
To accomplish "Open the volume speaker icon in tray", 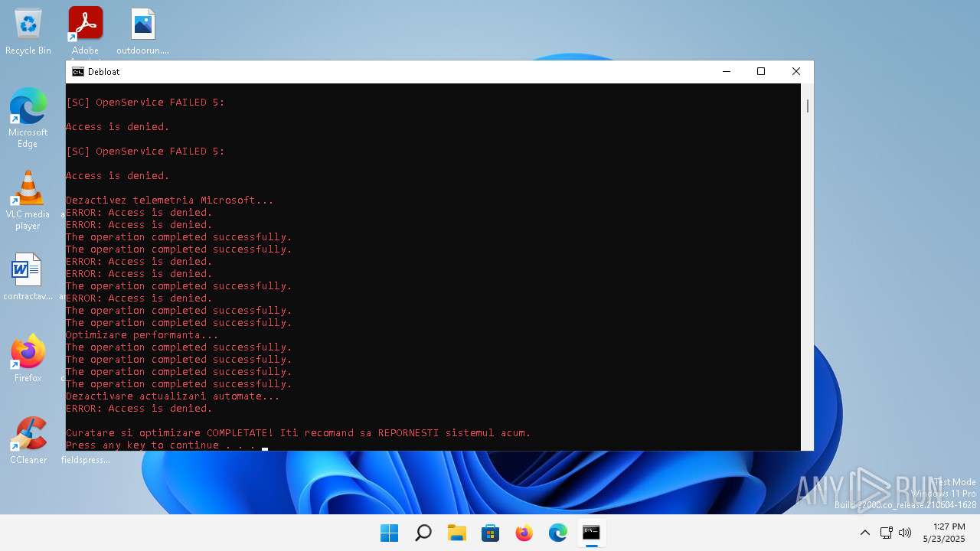I will click(905, 533).
